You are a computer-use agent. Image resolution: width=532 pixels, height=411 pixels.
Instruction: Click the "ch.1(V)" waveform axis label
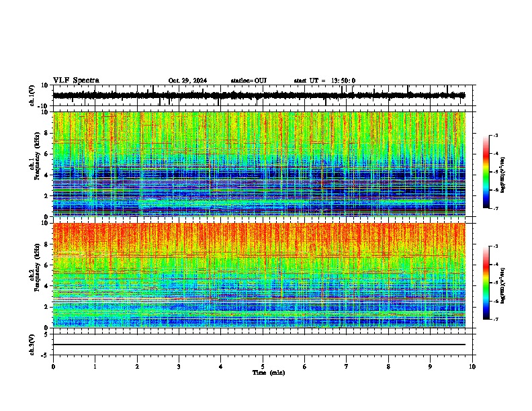(x=32, y=95)
